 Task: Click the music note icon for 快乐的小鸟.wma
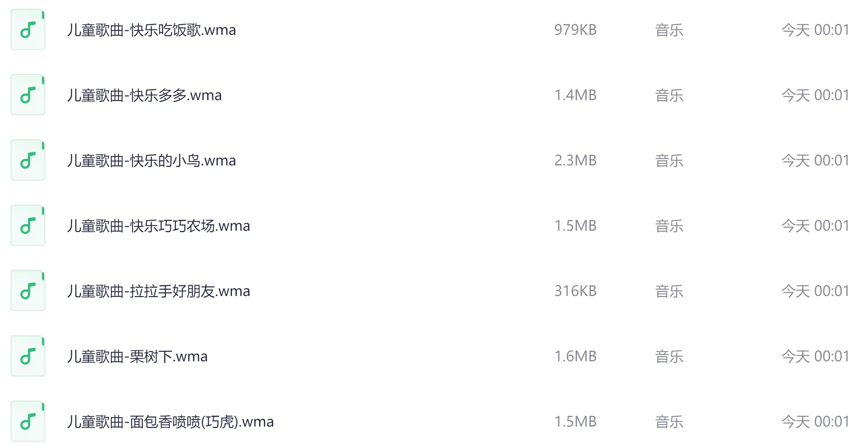28,160
